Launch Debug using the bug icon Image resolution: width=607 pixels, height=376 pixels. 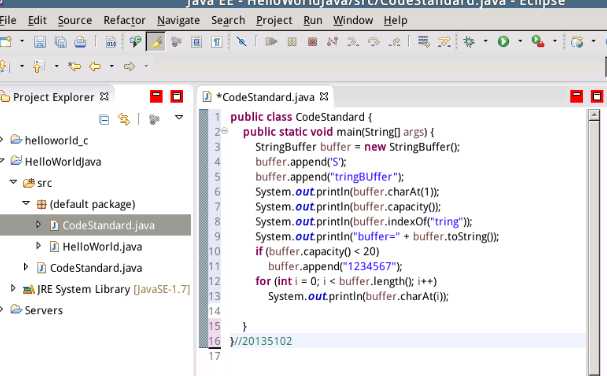469,41
